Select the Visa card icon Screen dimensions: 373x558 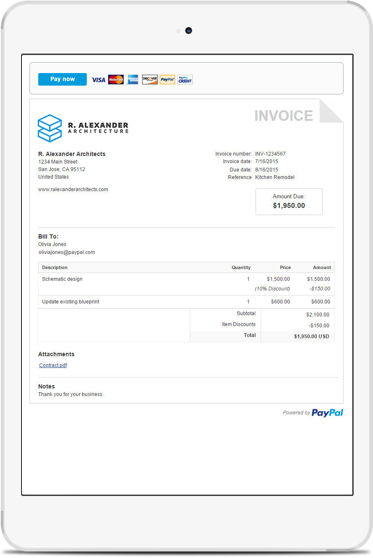(99, 80)
